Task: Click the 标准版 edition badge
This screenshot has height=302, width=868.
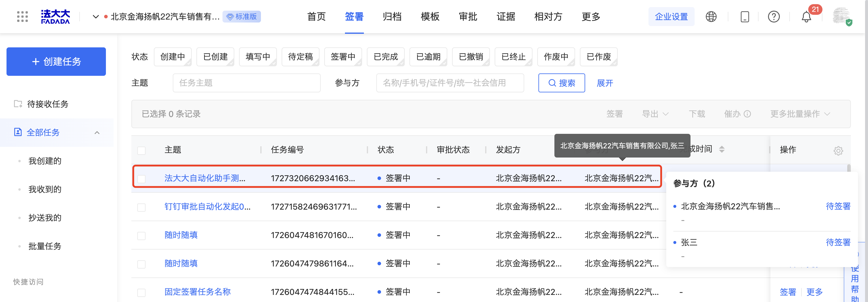Action: point(242,17)
